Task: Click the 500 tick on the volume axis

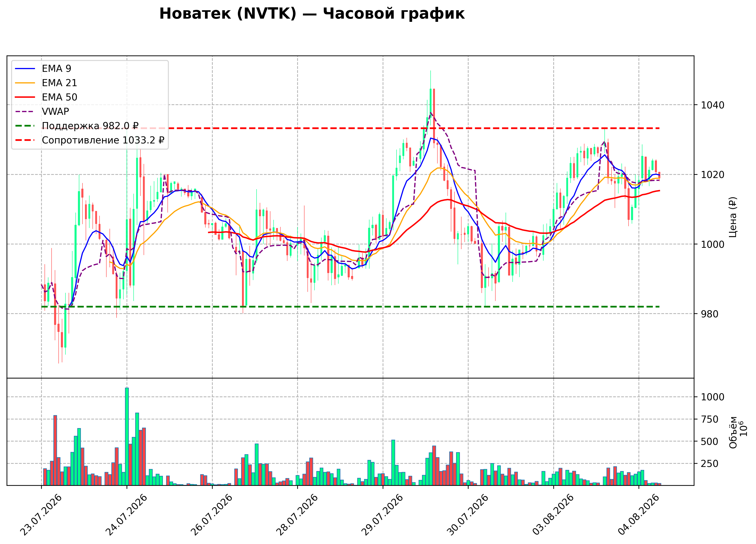Action: [x=710, y=441]
